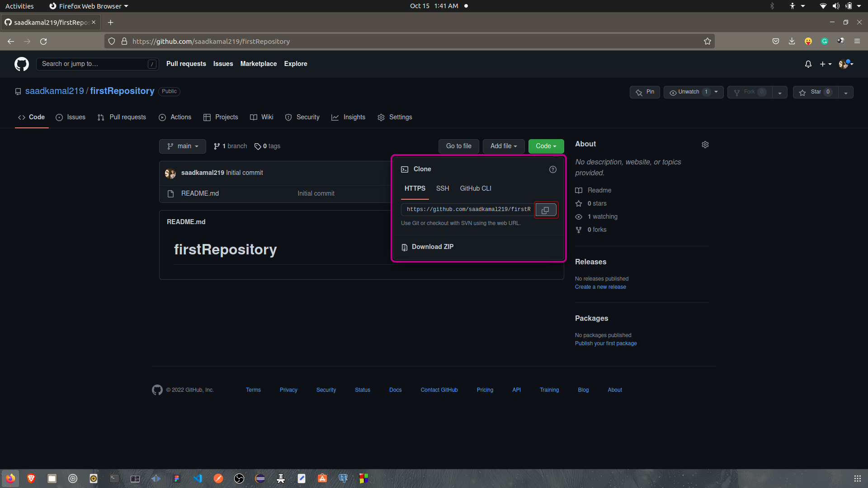Copy the HTTPS clone URL
The image size is (868, 488).
(x=546, y=210)
